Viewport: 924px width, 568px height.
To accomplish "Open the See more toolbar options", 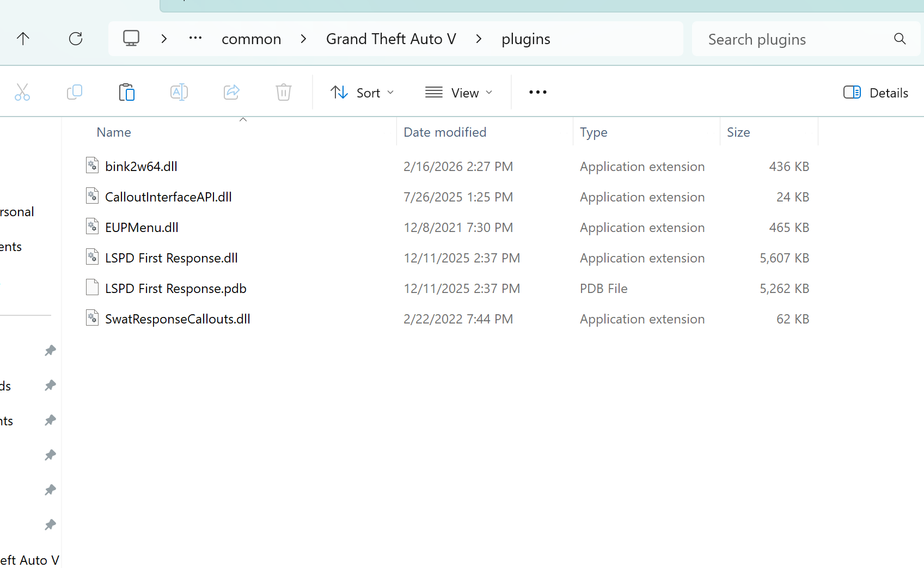I will click(x=537, y=93).
